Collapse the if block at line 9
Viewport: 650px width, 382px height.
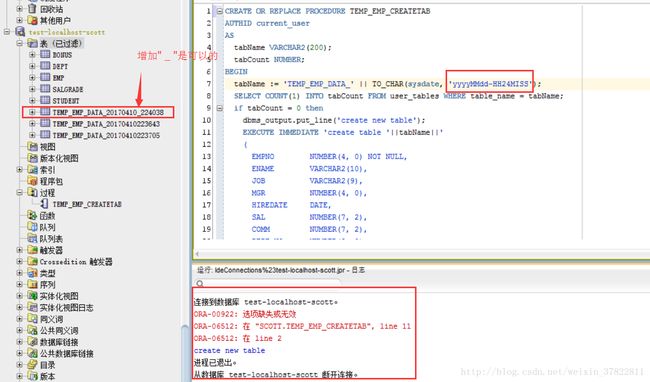pos(220,108)
